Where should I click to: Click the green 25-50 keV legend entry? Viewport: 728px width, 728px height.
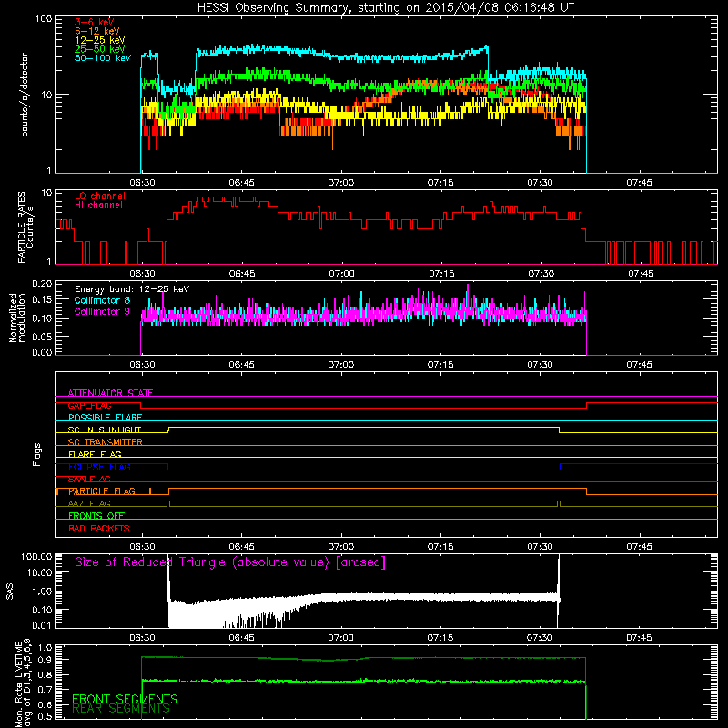[x=100, y=49]
